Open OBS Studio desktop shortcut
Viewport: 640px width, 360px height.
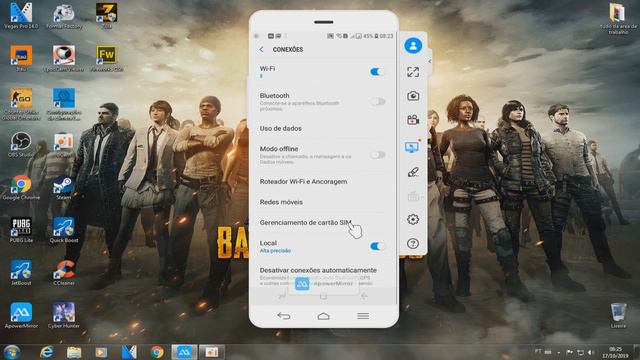pyautogui.click(x=21, y=145)
